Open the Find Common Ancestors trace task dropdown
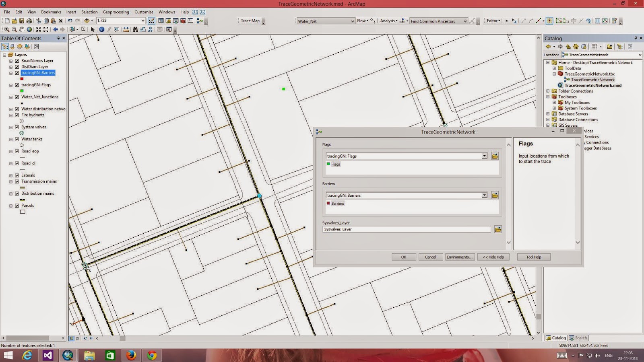644x362 pixels. pyautogui.click(x=465, y=21)
